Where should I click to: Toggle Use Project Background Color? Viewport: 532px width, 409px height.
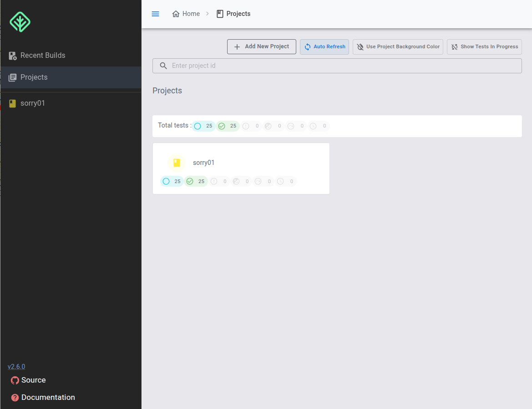[398, 47]
